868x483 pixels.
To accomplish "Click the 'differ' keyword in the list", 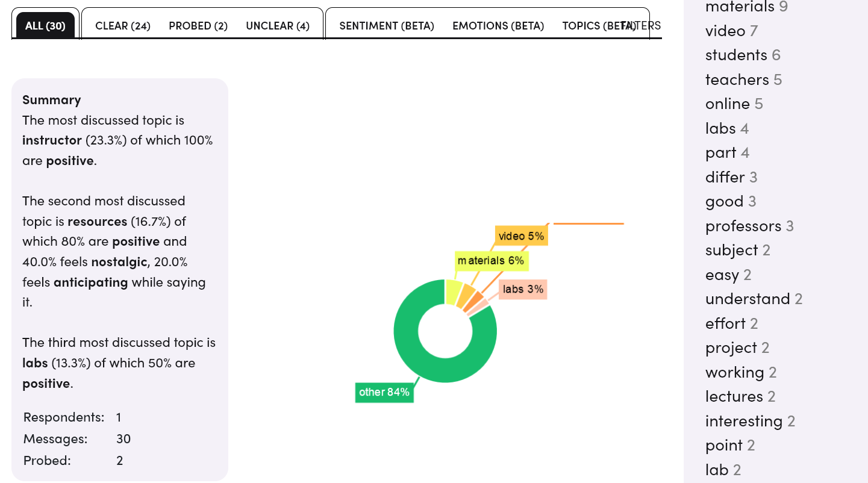I will click(x=725, y=177).
